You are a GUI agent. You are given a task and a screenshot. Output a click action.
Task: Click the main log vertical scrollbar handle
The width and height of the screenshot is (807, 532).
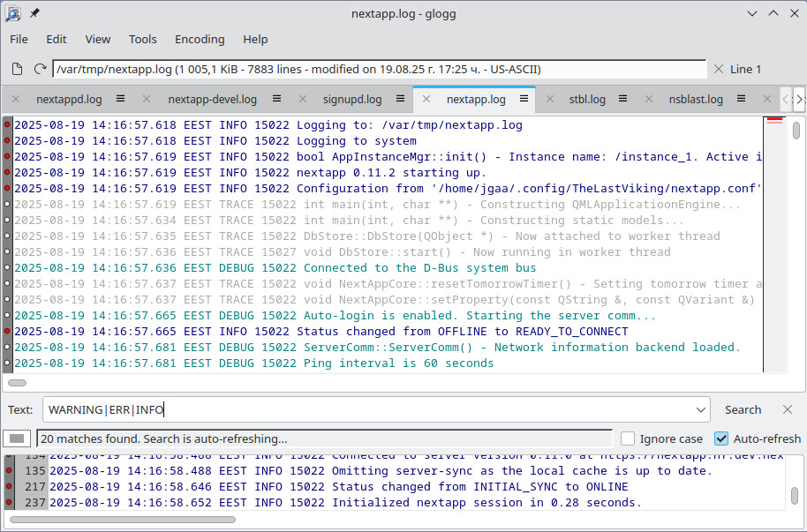796,131
